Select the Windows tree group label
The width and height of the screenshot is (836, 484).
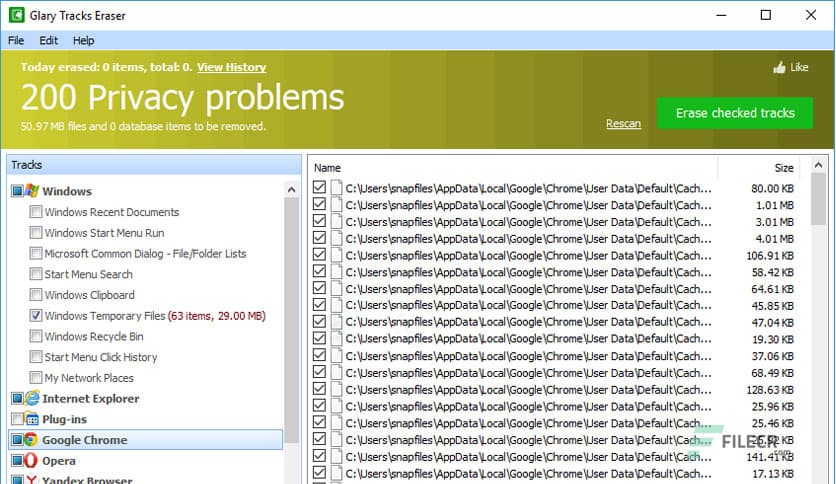(67, 191)
